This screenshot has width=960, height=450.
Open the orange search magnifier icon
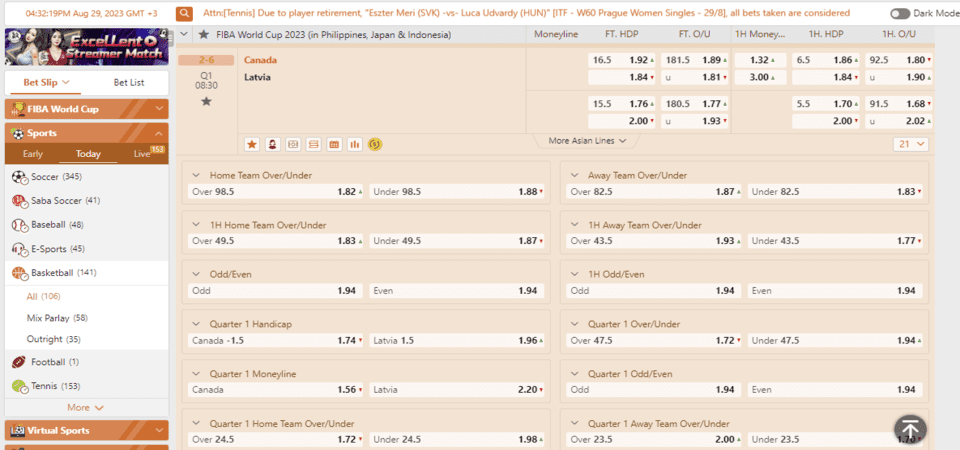(x=184, y=13)
